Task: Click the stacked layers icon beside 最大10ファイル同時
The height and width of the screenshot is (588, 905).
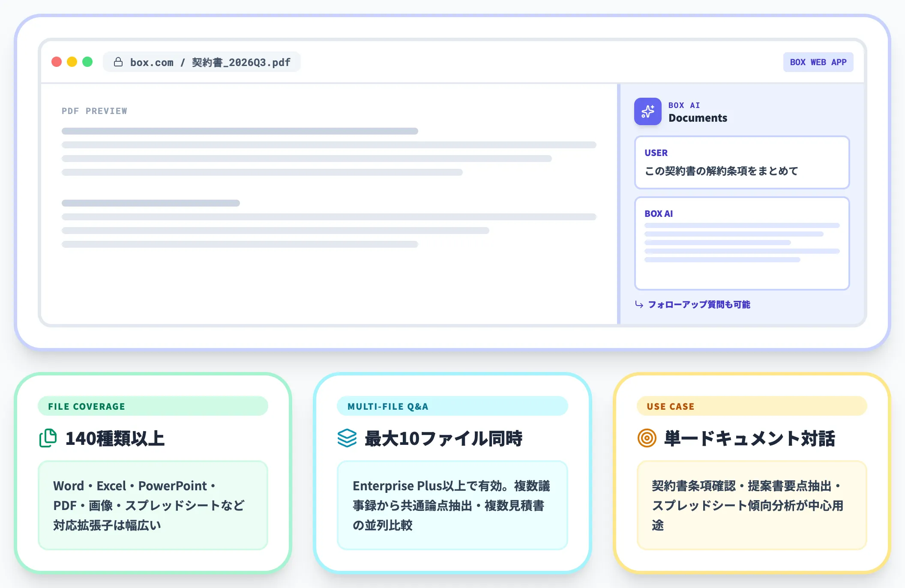Action: tap(347, 438)
